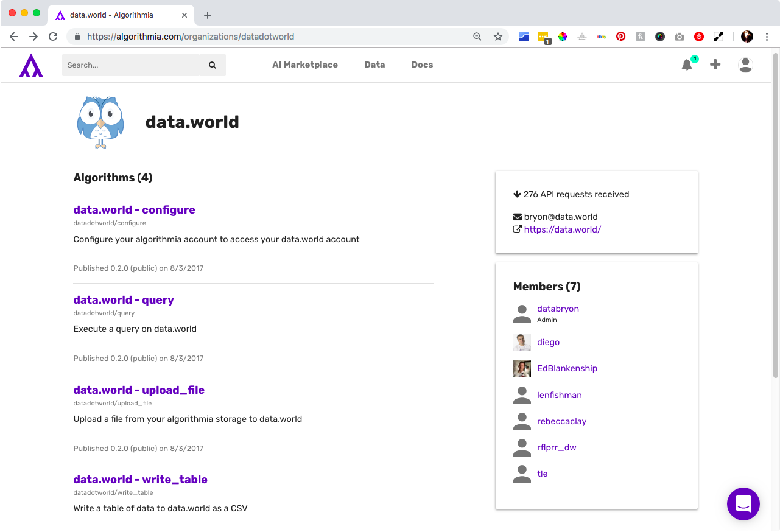Image resolution: width=780 pixels, height=532 pixels.
Task: Open the notifications bell icon
Action: coord(687,65)
